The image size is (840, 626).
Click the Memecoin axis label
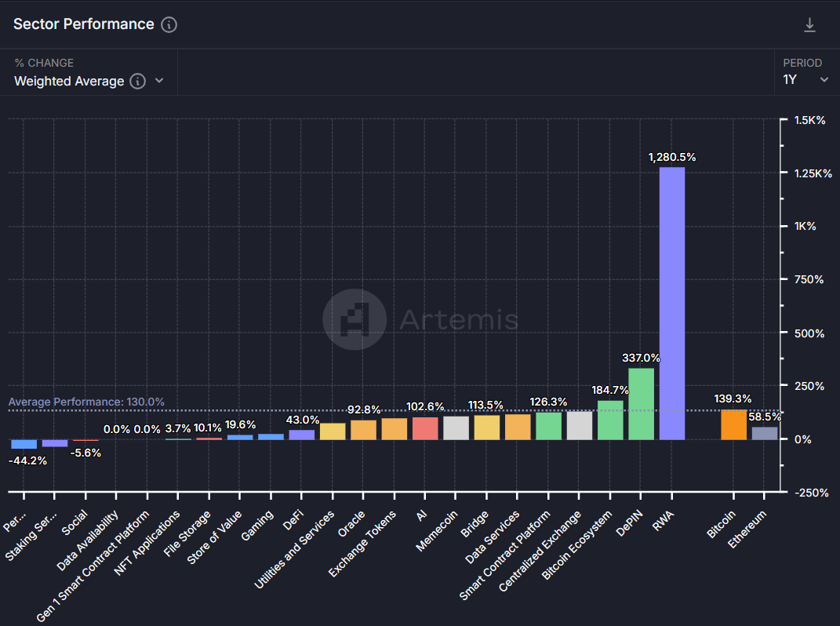[434, 531]
